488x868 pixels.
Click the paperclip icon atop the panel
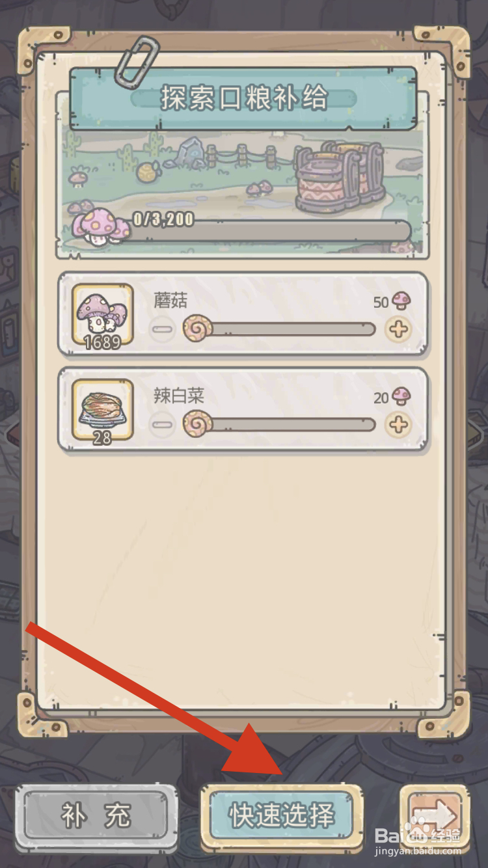click(x=137, y=61)
